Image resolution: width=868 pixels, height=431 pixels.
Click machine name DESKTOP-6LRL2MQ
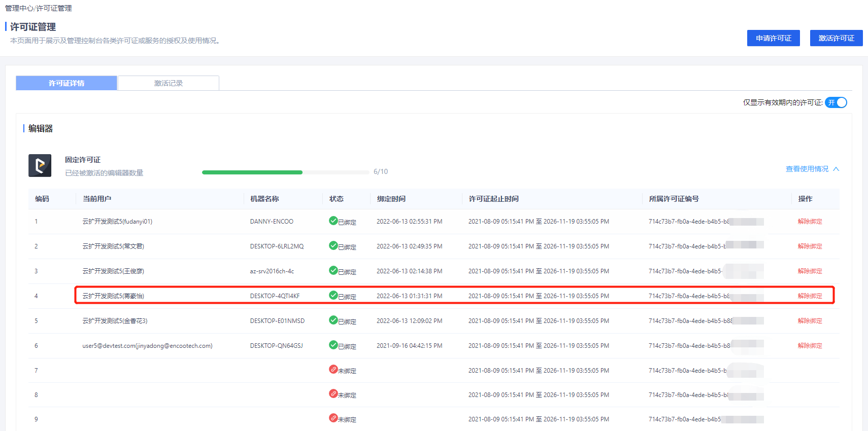tap(277, 246)
